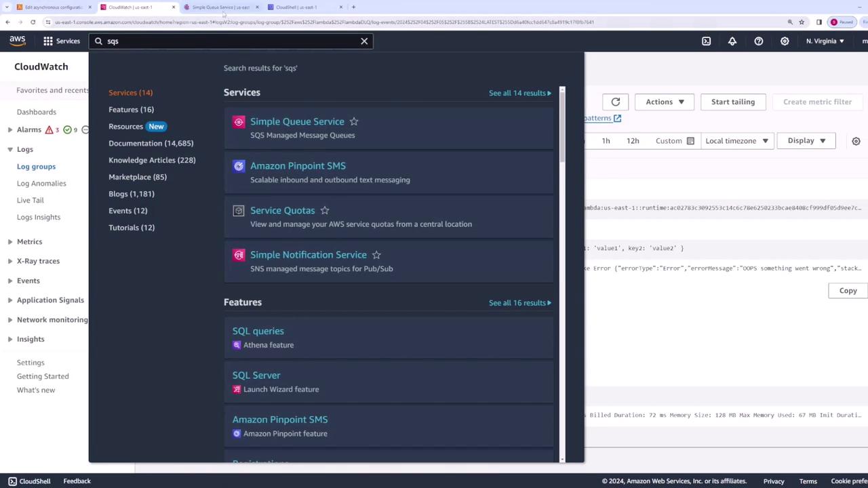Click in the sqs search field
The width and height of the screenshot is (868, 488).
231,41
